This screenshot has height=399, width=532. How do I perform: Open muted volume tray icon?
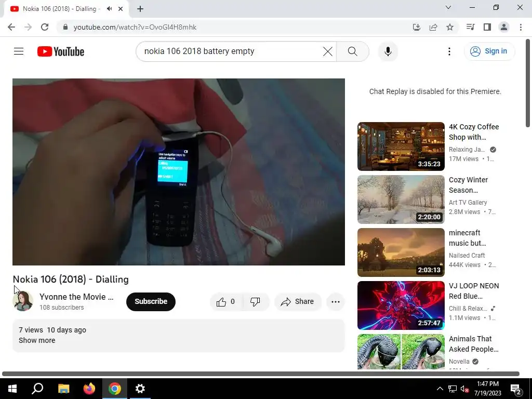465,389
